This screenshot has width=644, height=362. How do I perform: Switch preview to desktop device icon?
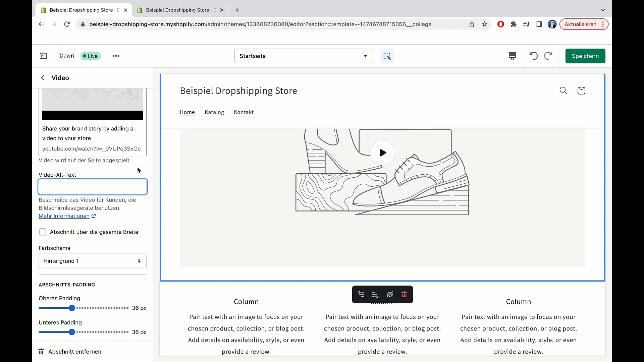tap(512, 56)
